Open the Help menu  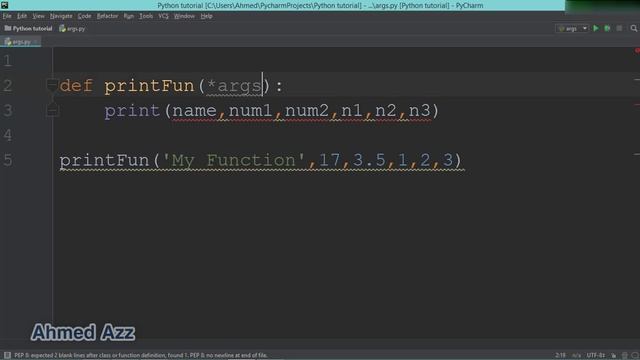click(x=207, y=16)
